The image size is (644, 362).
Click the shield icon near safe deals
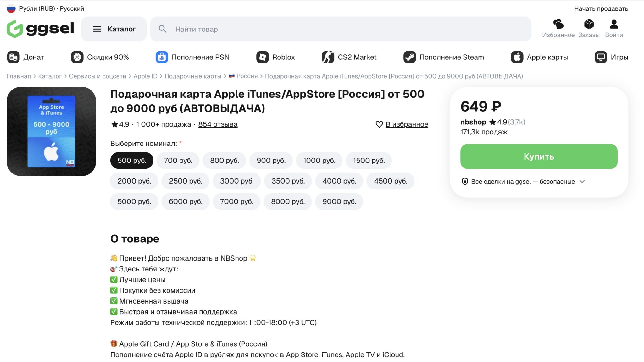point(464,182)
